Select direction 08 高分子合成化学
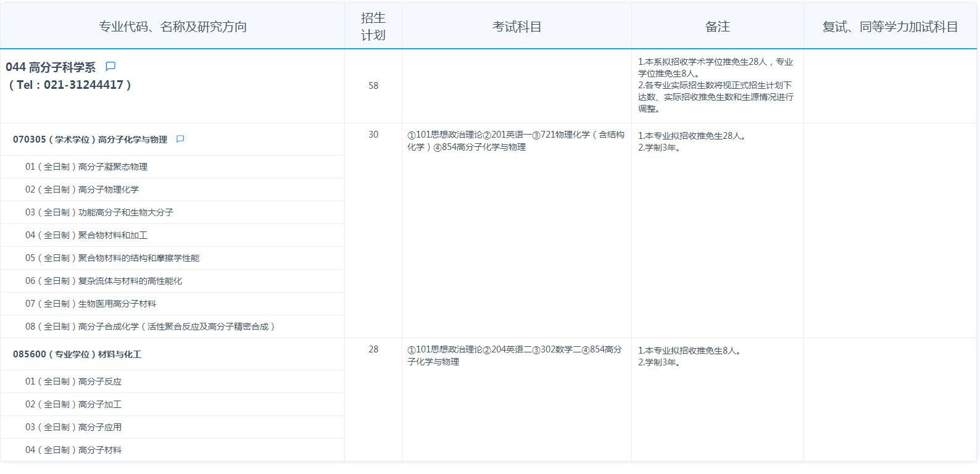This screenshot has height=474, width=980. (x=150, y=326)
